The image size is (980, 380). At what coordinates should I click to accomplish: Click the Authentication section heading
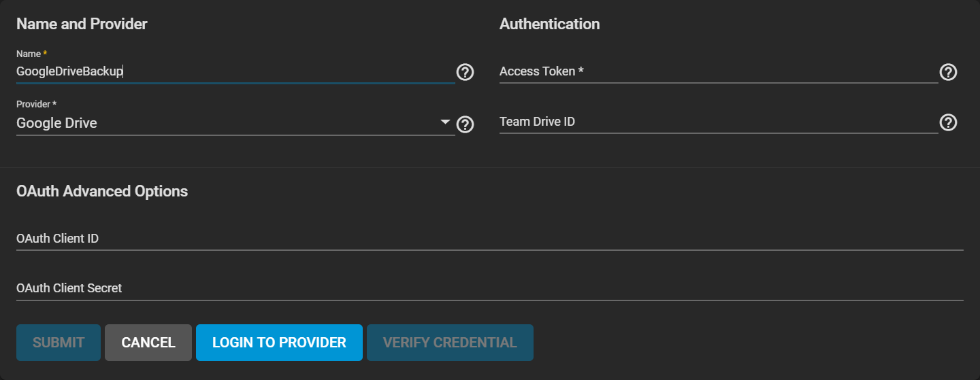pyautogui.click(x=549, y=24)
